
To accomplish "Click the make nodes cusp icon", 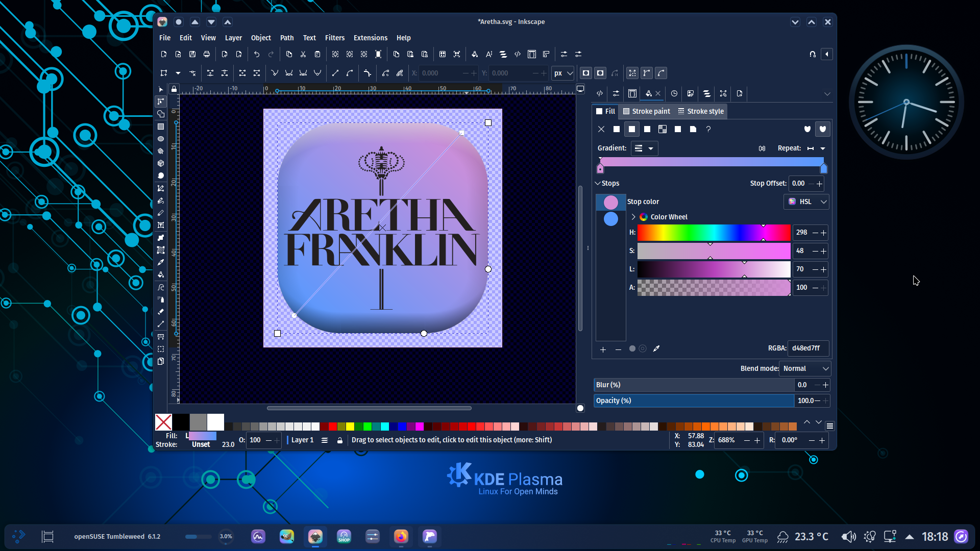I will (275, 73).
